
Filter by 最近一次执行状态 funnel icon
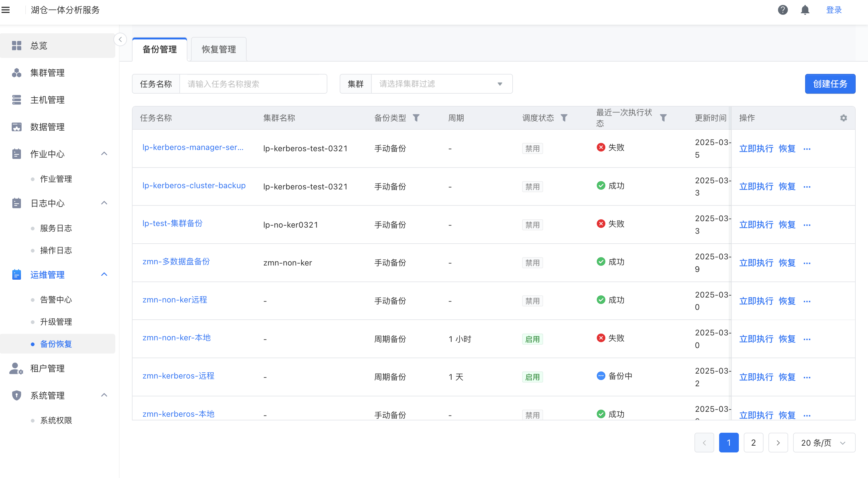click(x=663, y=118)
